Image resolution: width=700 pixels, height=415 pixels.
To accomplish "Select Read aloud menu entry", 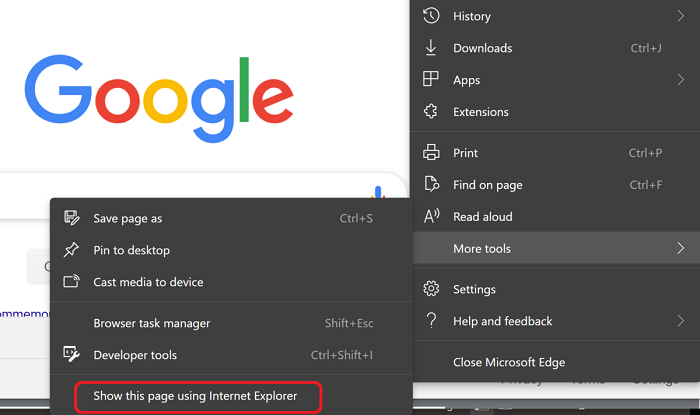I will (555, 216).
